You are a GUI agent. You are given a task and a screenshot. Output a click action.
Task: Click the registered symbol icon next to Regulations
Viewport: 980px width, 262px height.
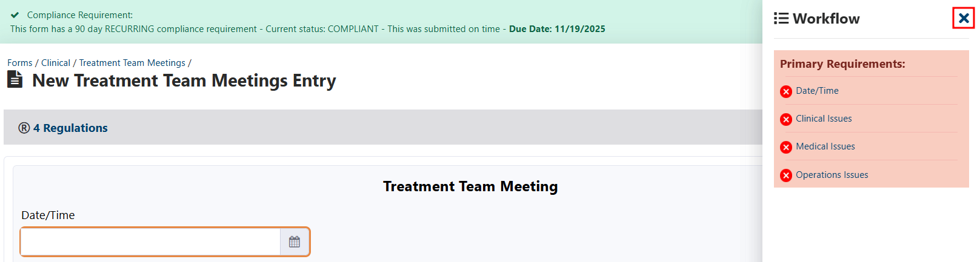click(x=24, y=128)
